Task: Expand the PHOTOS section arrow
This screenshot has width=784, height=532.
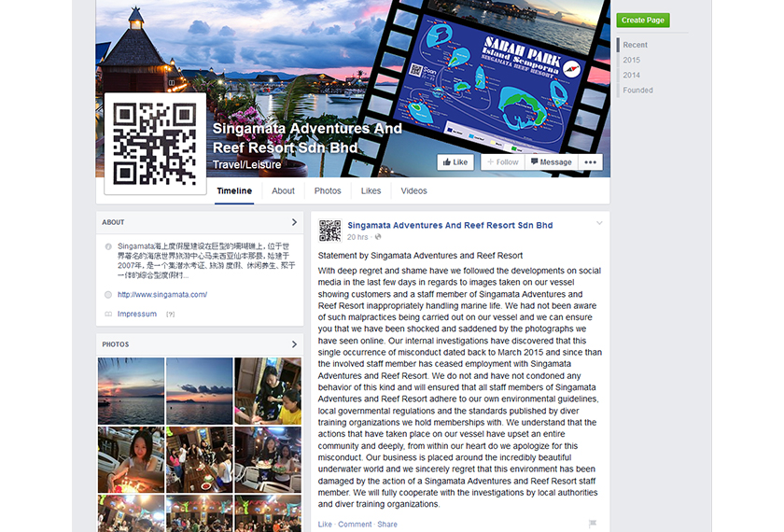Action: tap(294, 344)
